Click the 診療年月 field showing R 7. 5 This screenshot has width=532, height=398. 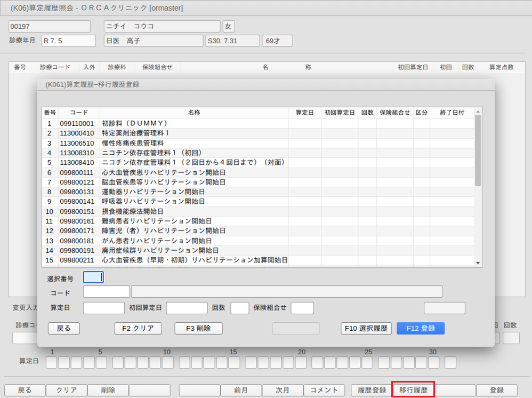(68, 41)
